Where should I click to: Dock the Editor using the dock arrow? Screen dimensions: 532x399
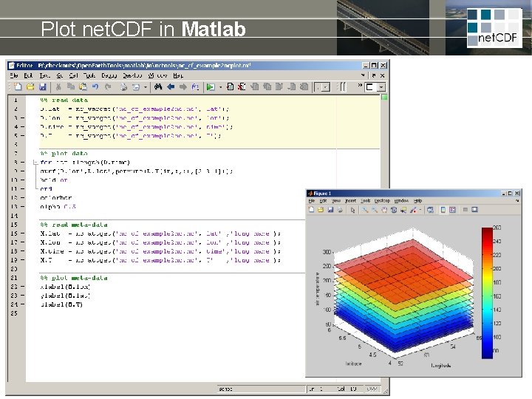363,75
